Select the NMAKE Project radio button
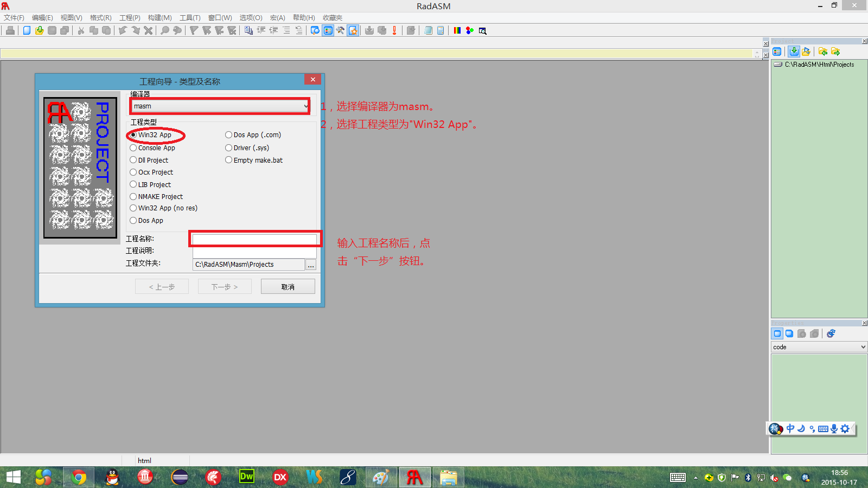Viewport: 868px width, 488px height. click(x=133, y=196)
